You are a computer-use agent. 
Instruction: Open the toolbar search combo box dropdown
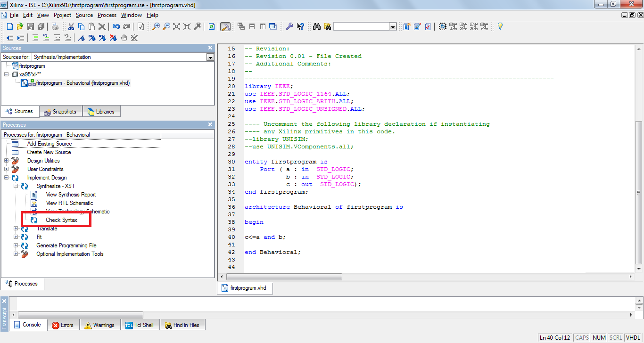392,27
